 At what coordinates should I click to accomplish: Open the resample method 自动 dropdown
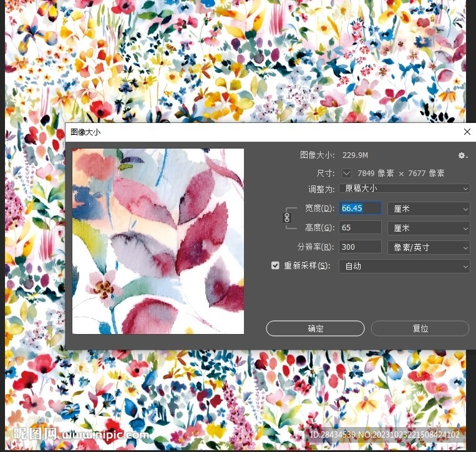(x=404, y=267)
